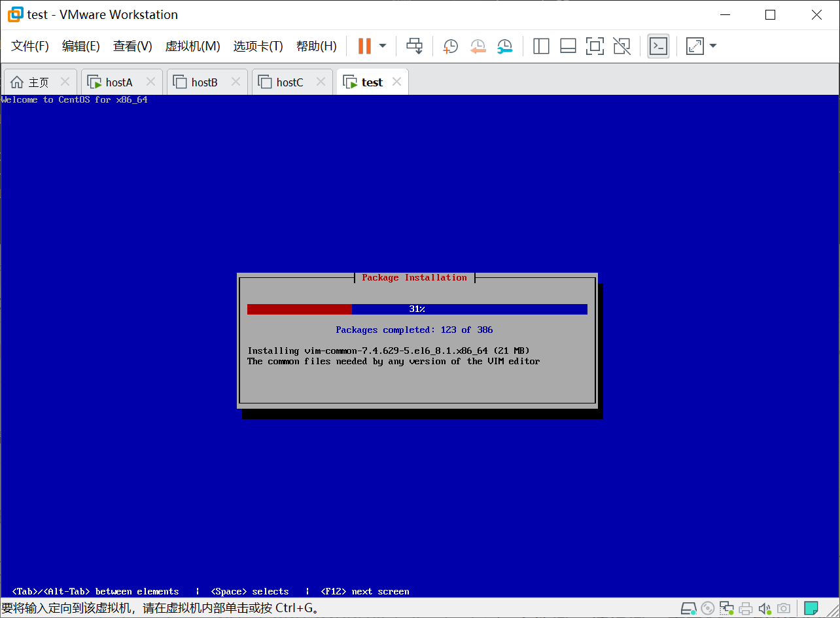This screenshot has height=618, width=840.
Task: Open the 查看(V) menu
Action: (132, 46)
